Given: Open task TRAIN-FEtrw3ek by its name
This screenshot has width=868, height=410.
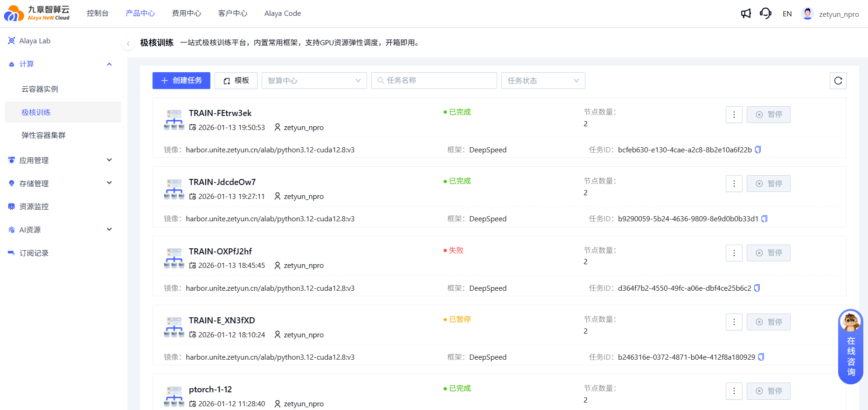Looking at the screenshot, I should coord(220,113).
